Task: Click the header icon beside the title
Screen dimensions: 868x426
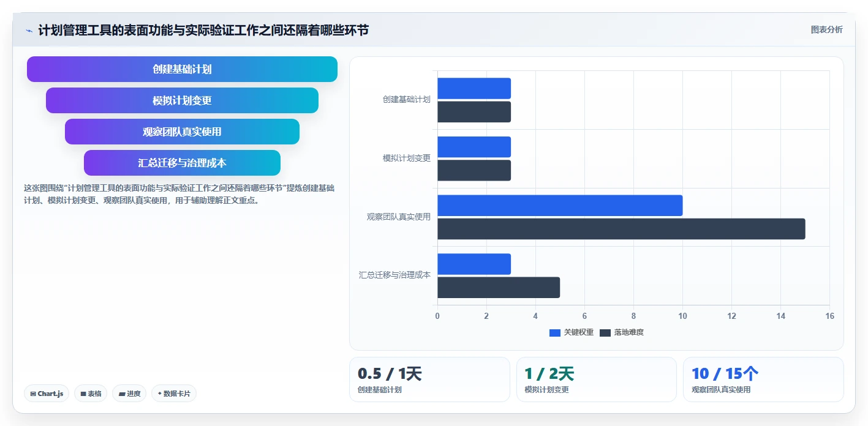Action: coord(29,30)
